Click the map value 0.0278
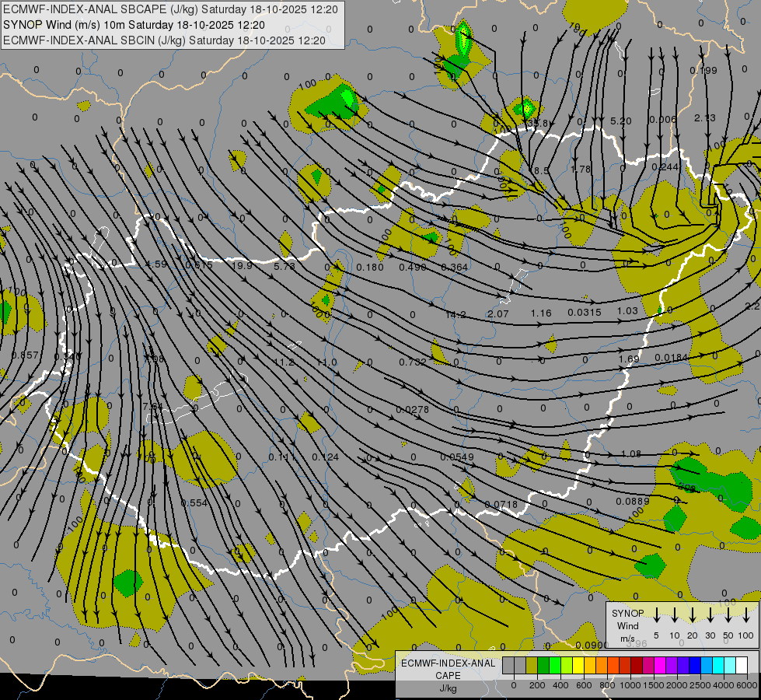Image resolution: width=761 pixels, height=700 pixels. click(413, 410)
